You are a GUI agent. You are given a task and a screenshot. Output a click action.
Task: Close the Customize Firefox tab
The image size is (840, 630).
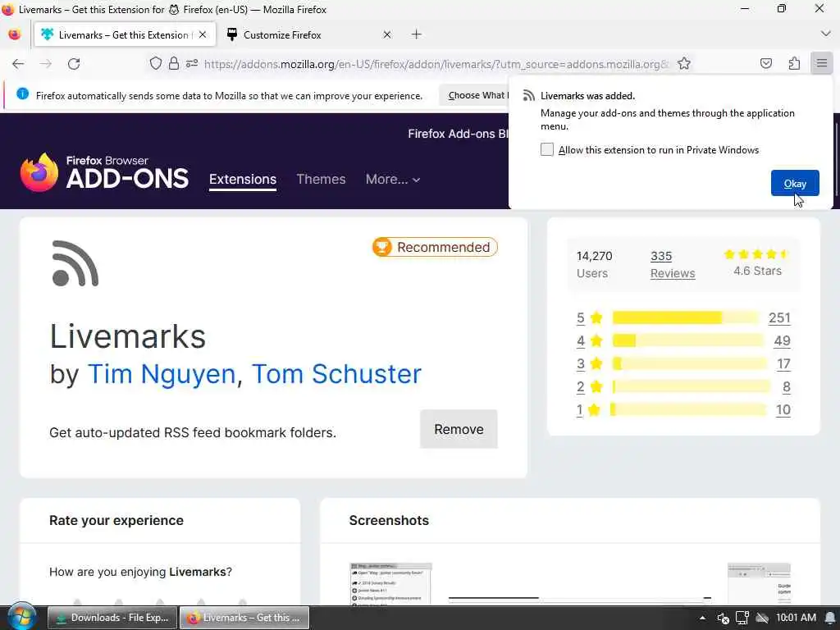(387, 34)
